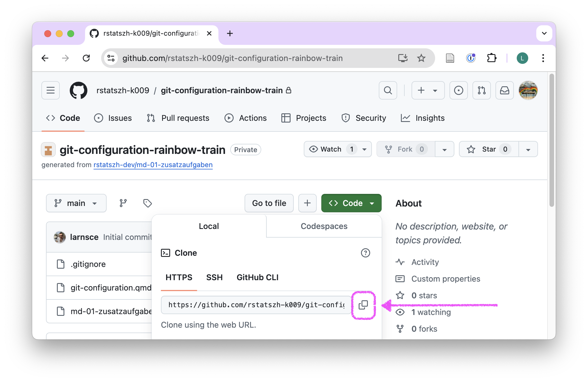Open the Issues tab
Viewport: 588px width, 382px height.
coord(113,118)
